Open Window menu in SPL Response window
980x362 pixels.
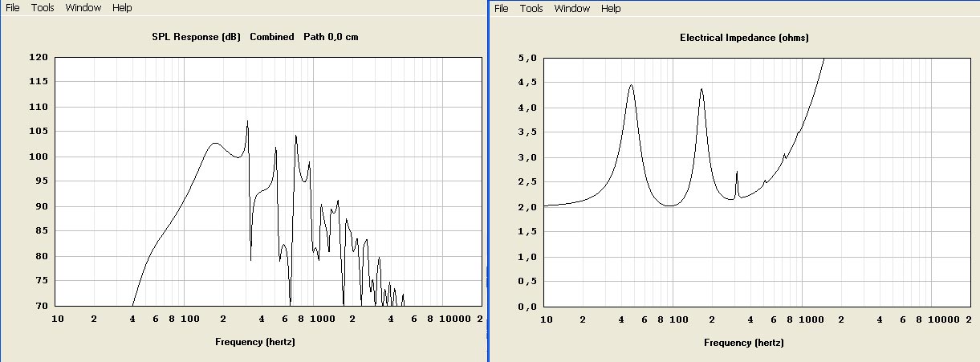83,8
